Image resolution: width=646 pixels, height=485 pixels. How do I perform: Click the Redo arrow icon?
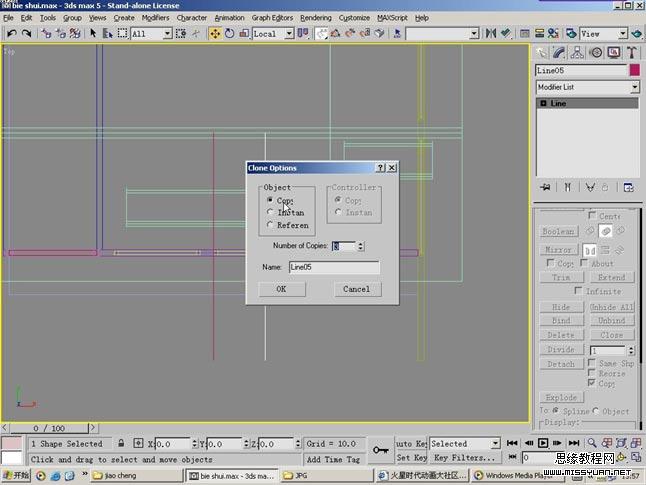[x=26, y=33]
